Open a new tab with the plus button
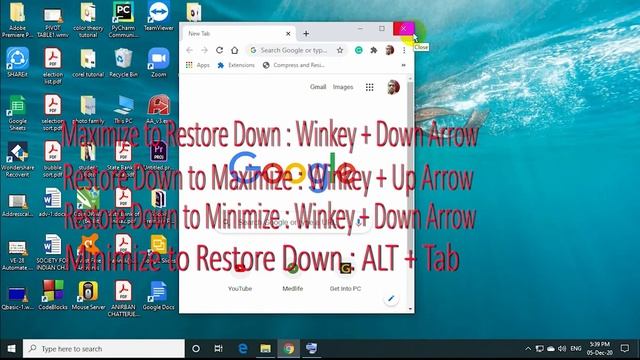 point(306,33)
